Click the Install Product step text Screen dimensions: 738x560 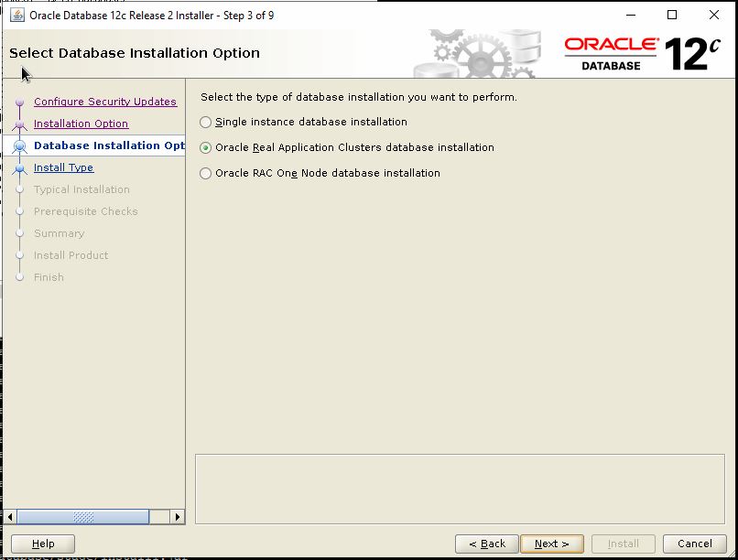pos(71,255)
